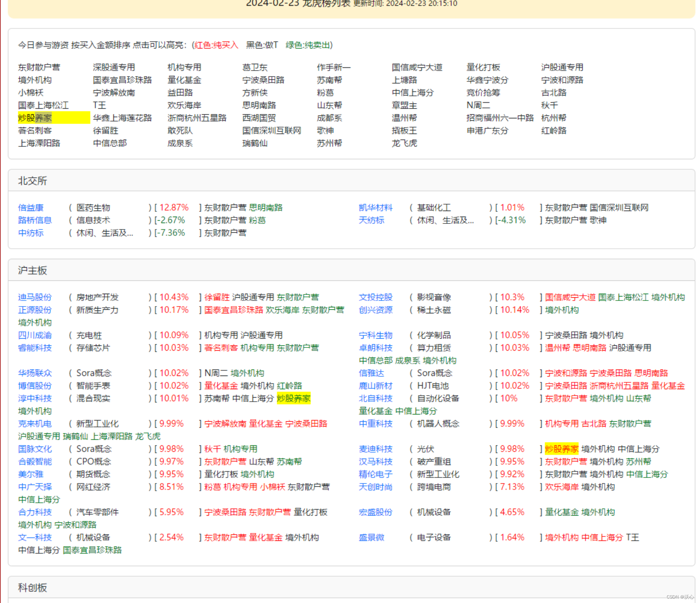This screenshot has height=603, width=700.
Task: Open stock 正源股份
Action: pos(35,310)
